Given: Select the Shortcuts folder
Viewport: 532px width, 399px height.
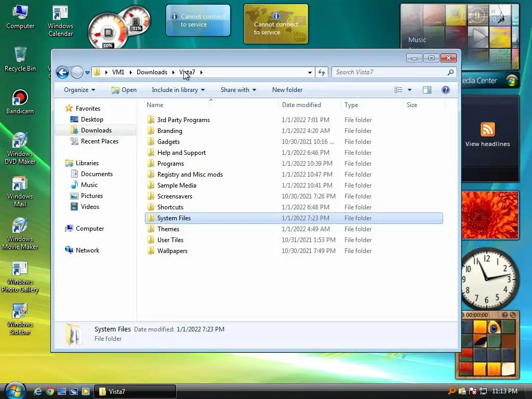Looking at the screenshot, I should pyautogui.click(x=170, y=207).
